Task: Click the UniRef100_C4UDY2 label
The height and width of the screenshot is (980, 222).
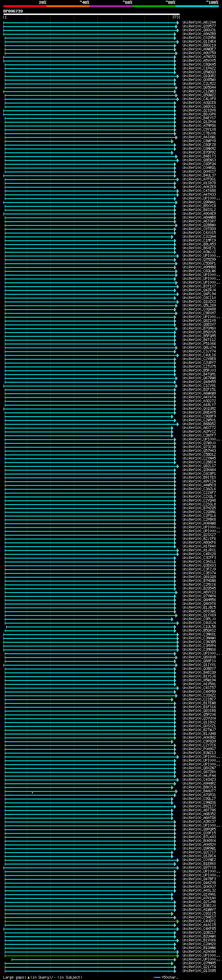Action: 199,921
